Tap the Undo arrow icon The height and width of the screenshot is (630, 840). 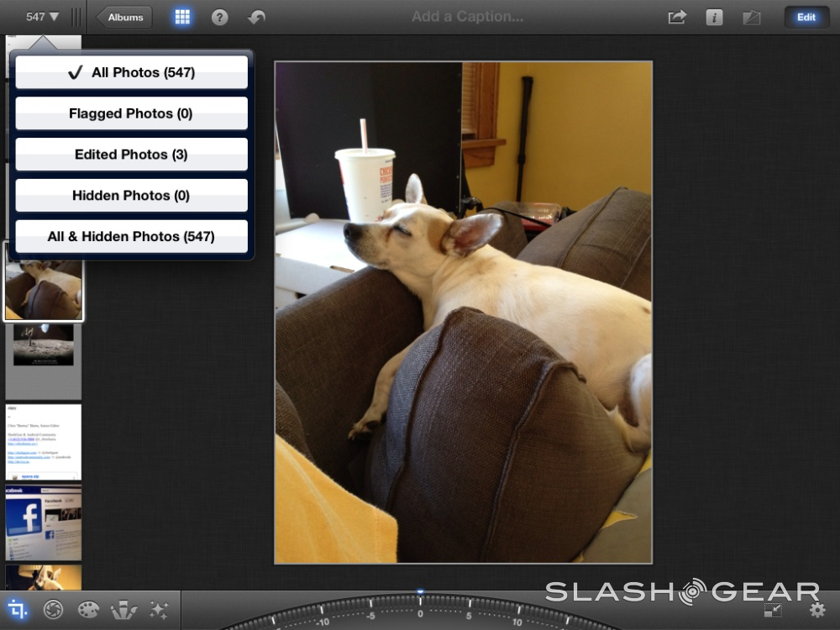(257, 17)
